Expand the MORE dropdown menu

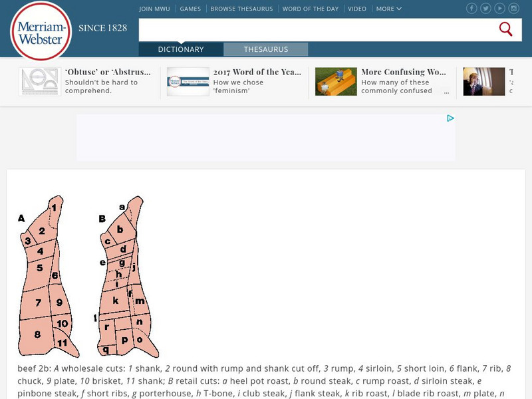tap(389, 9)
